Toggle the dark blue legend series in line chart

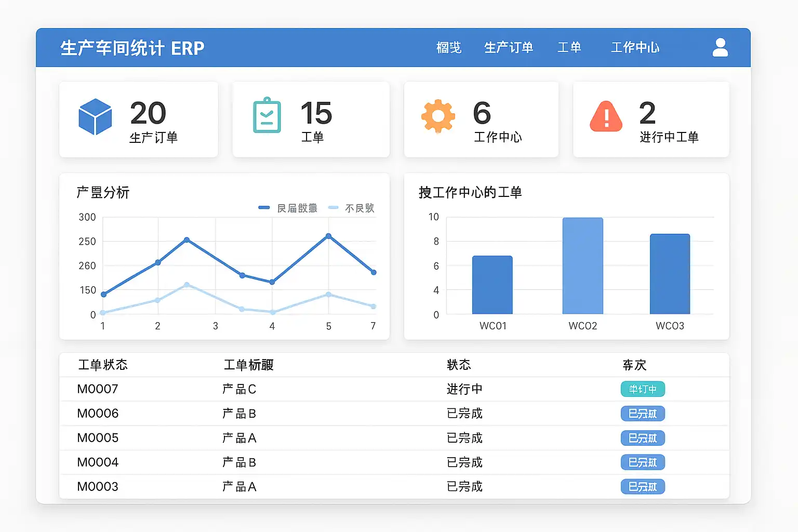288,208
